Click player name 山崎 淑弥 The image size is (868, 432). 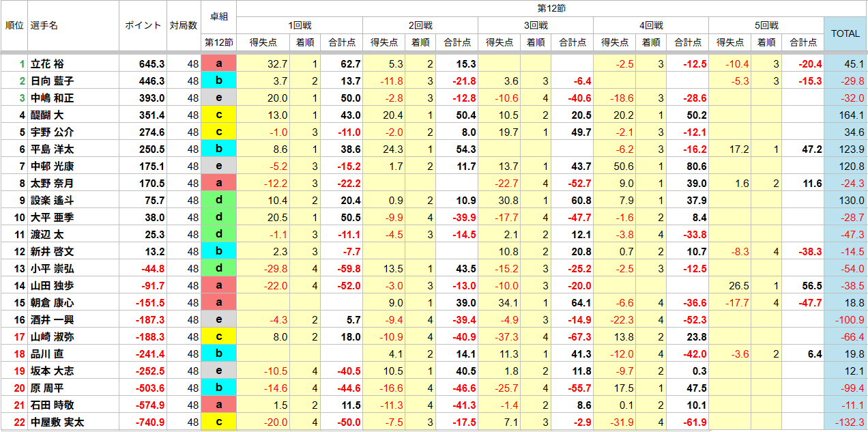coord(52,337)
